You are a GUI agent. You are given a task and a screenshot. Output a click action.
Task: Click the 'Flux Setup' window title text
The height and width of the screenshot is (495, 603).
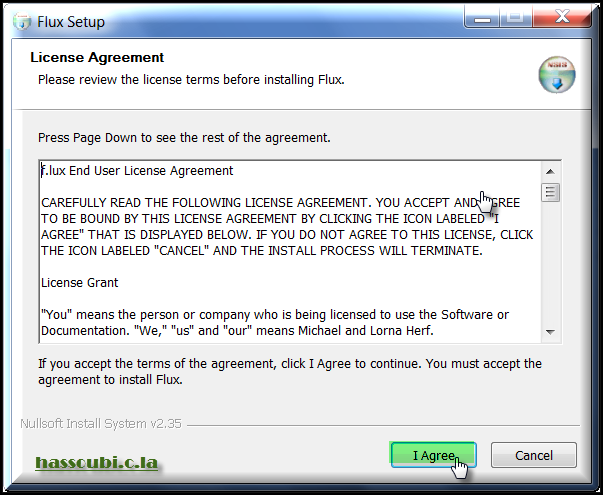point(71,22)
